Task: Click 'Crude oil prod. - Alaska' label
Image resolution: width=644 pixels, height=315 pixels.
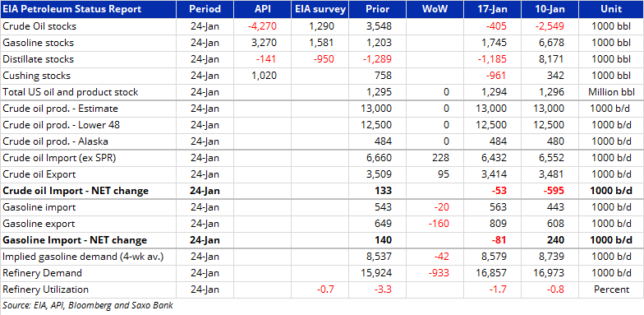Action: pos(56,141)
